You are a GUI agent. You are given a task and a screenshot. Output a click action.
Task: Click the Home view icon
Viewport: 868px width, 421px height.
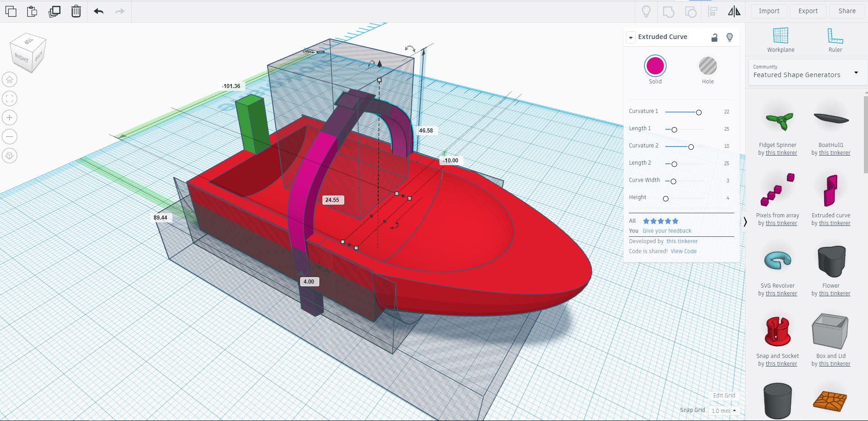tap(10, 79)
